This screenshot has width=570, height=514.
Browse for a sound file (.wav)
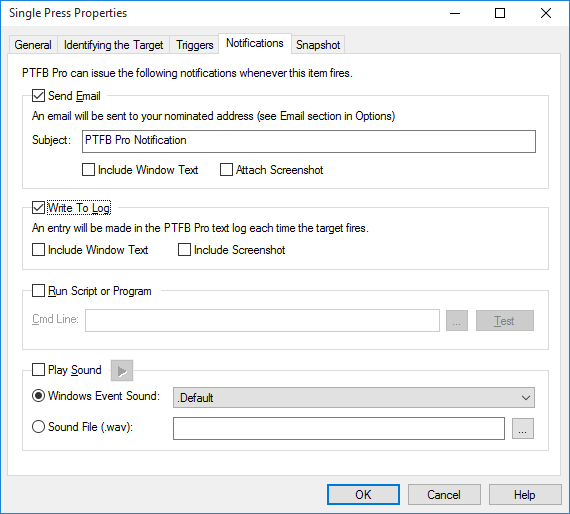click(523, 429)
